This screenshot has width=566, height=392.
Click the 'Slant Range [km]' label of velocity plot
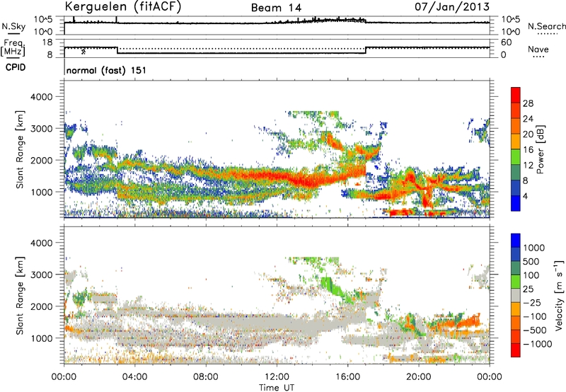(20, 296)
